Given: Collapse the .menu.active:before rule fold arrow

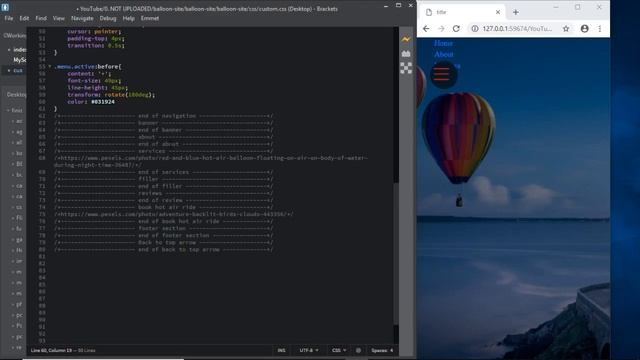Looking at the screenshot, I should coord(50,67).
